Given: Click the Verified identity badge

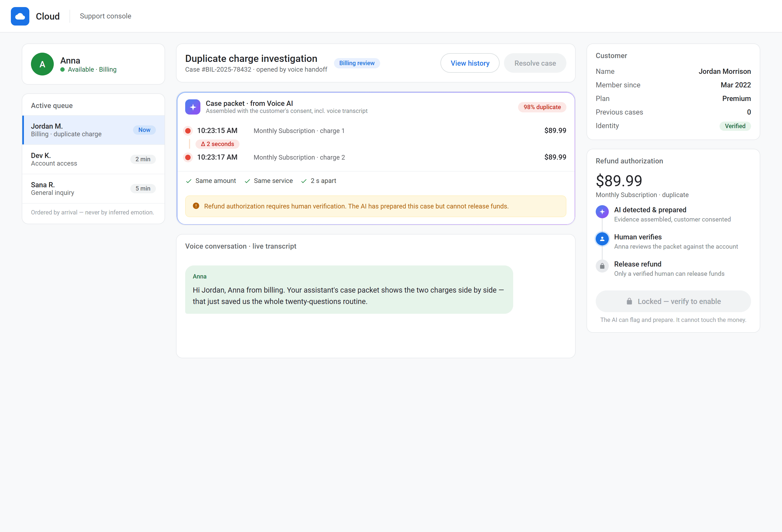Looking at the screenshot, I should click(735, 126).
